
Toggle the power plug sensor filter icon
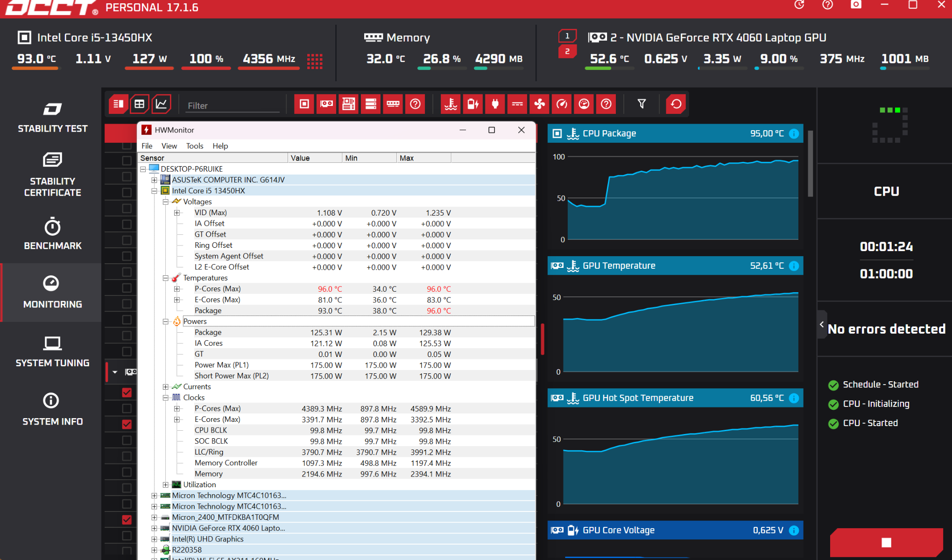tap(495, 104)
